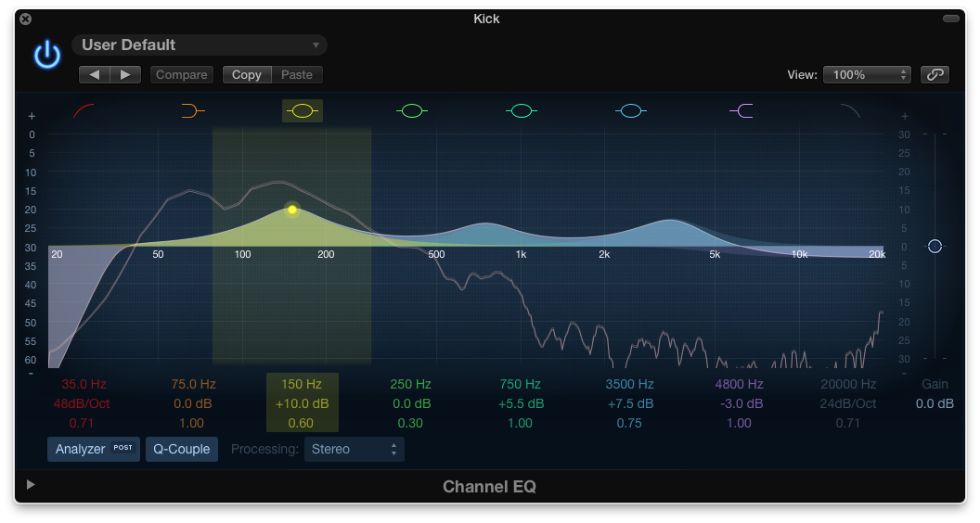Toggle the orange low-shelf band icon
980x523 pixels.
click(193, 111)
